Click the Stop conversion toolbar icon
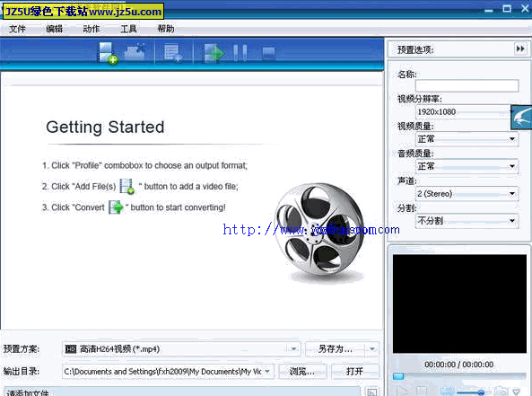Image resolution: width=532 pixels, height=396 pixels. pyautogui.click(x=268, y=53)
